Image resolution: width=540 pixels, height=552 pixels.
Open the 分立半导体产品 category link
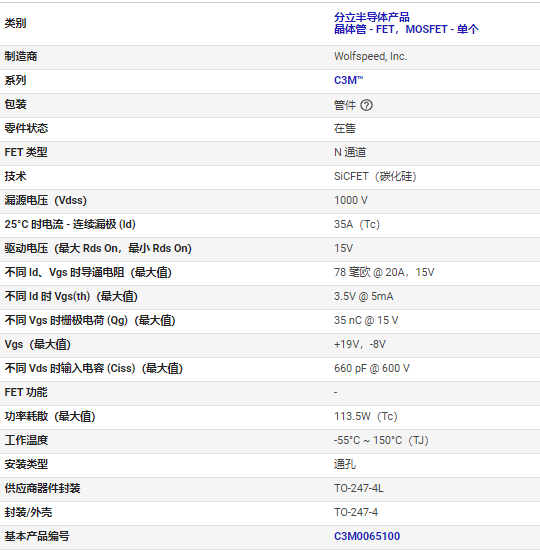tap(371, 17)
